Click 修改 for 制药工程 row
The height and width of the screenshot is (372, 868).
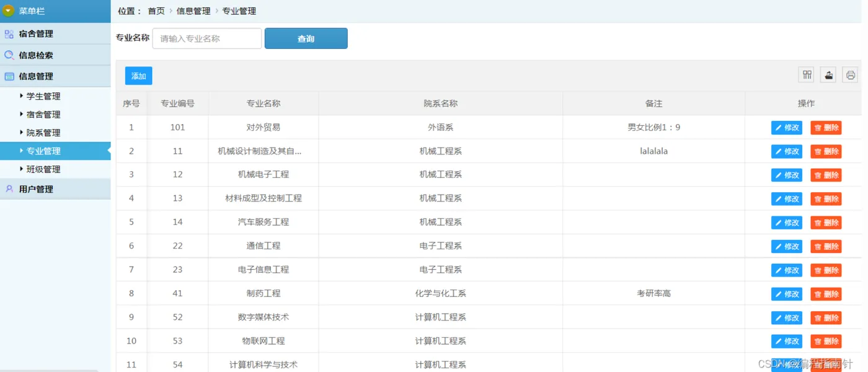(x=787, y=294)
